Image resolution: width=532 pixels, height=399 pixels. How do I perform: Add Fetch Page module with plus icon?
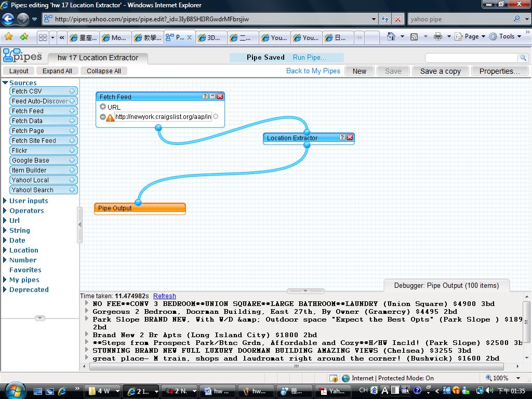tap(72, 130)
